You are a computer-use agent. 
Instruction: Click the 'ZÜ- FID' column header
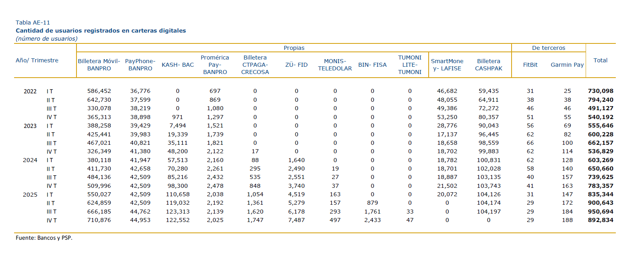[296, 65]
